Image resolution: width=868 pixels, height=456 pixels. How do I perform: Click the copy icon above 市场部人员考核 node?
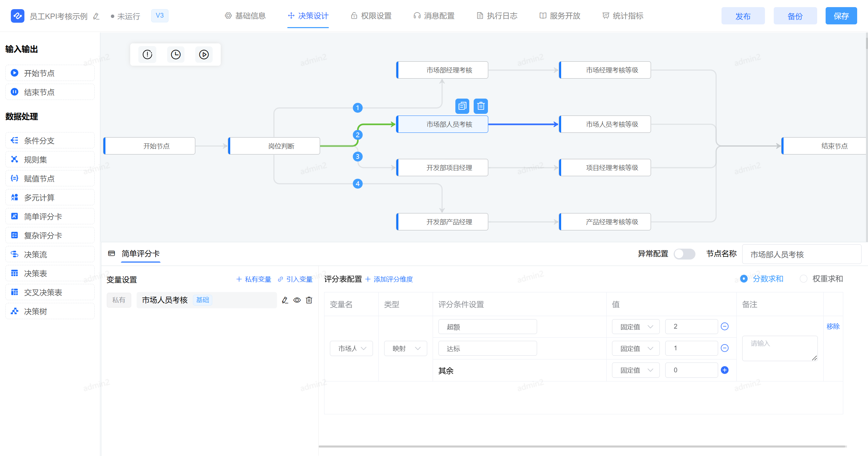pyautogui.click(x=462, y=106)
